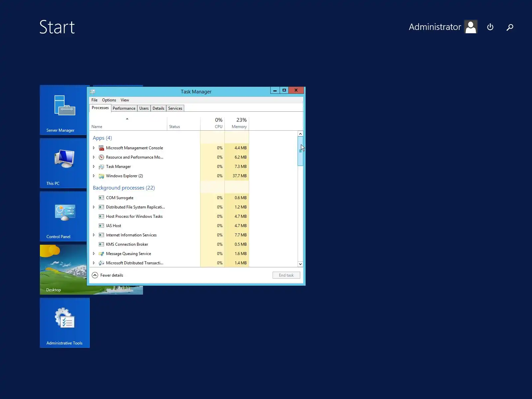Expand the Task Manager process row
The width and height of the screenshot is (532, 399).
coord(94,167)
